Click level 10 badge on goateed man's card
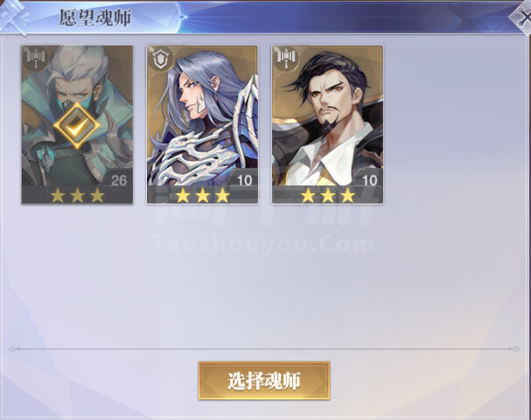Viewport: 531px width, 420px height. pyautogui.click(x=369, y=180)
